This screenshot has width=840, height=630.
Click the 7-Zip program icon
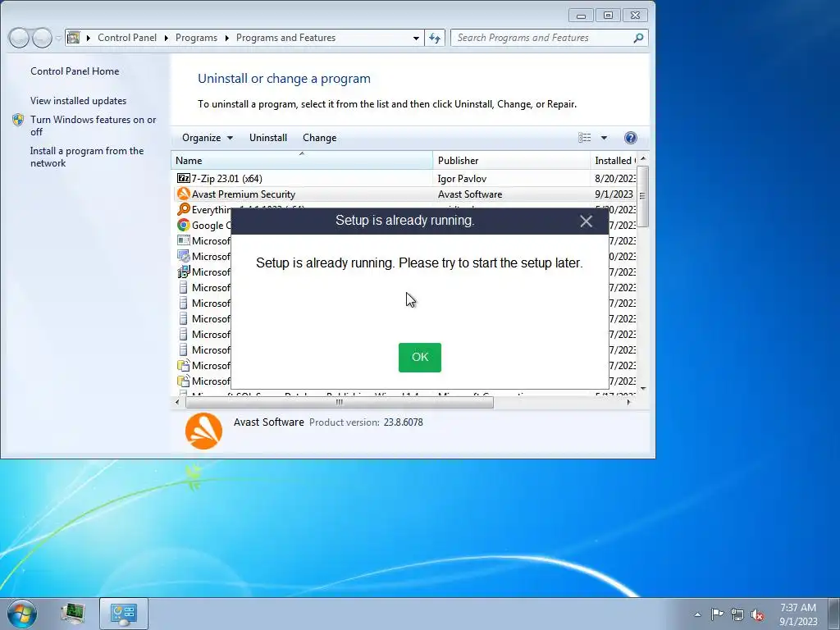[183, 178]
